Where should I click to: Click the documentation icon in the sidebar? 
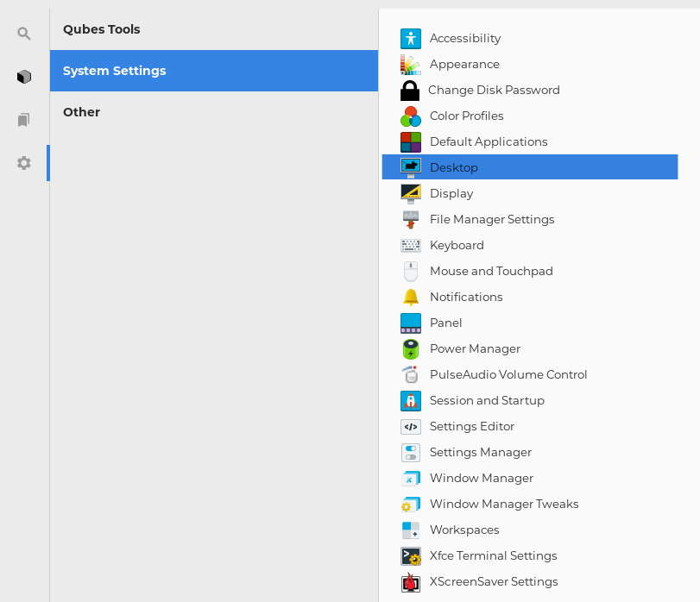(x=23, y=119)
